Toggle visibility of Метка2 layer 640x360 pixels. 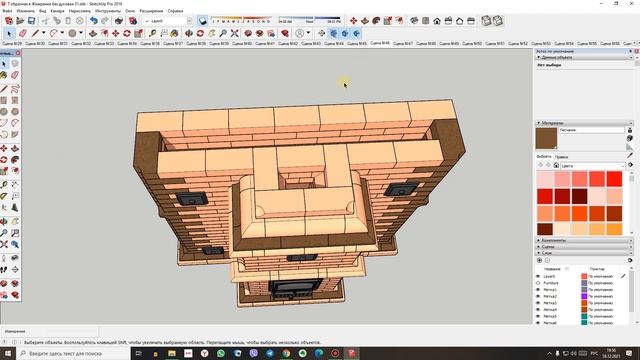coord(538,296)
